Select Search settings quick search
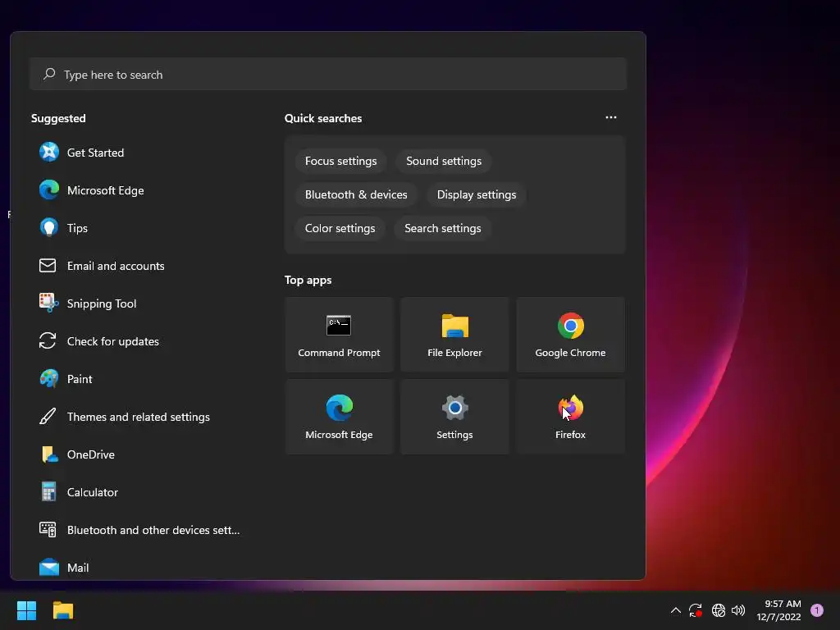The width and height of the screenshot is (840, 630). [x=442, y=229]
